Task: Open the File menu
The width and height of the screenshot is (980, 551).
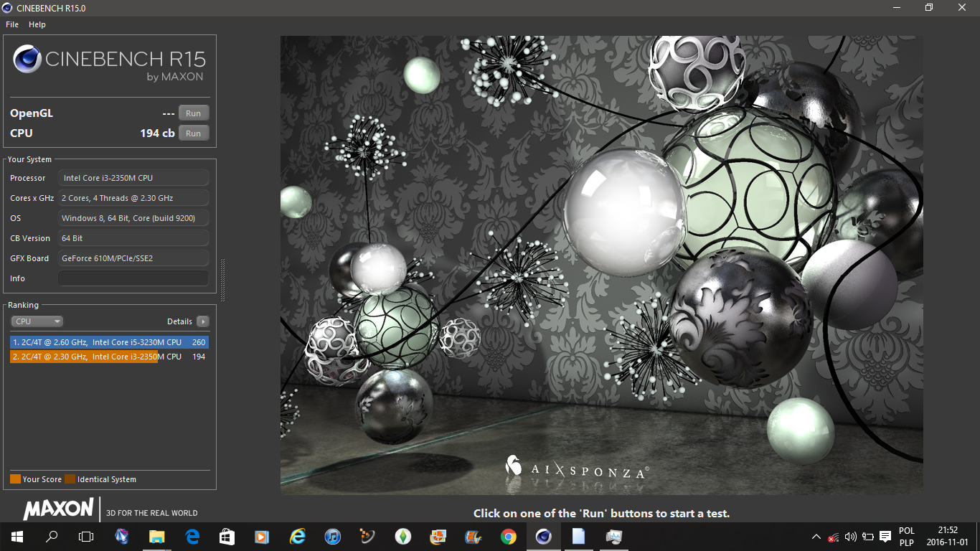Action: 12,24
